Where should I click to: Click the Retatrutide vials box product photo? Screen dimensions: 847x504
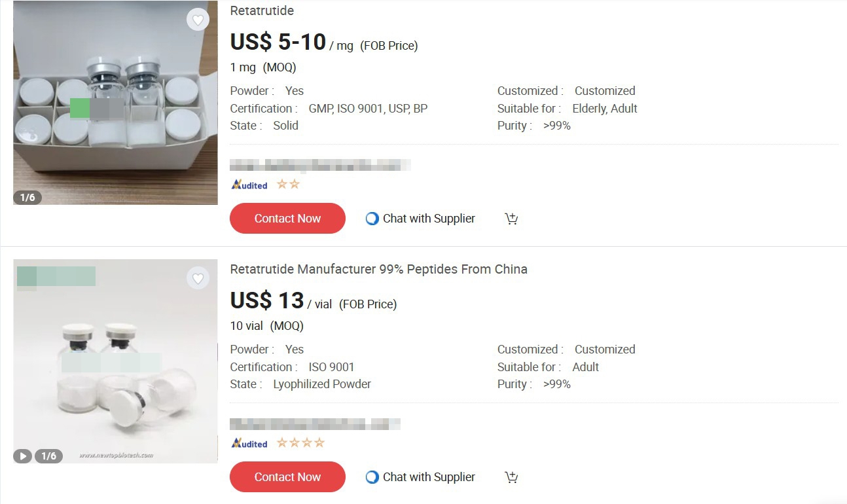point(115,103)
